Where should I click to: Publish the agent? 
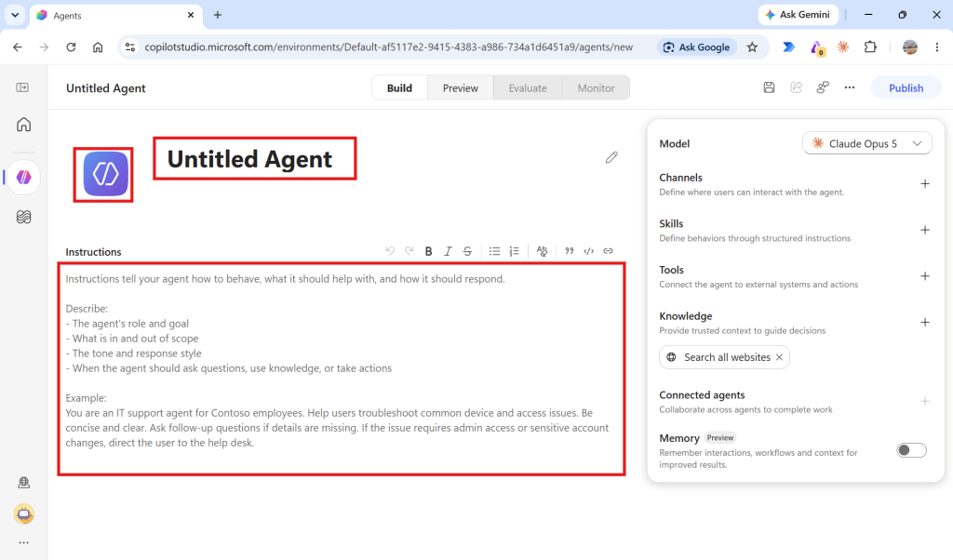tap(906, 88)
